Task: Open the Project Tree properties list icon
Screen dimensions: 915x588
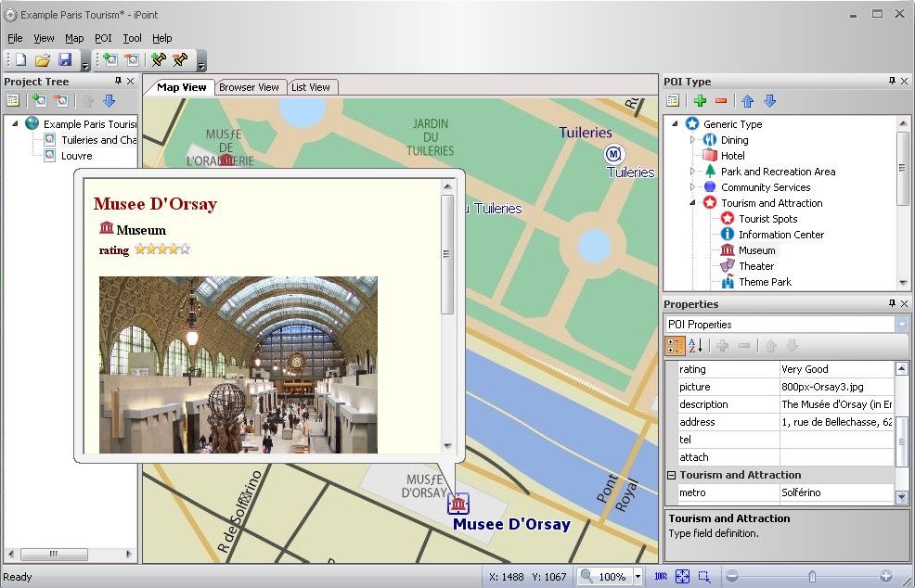Action: click(x=13, y=101)
